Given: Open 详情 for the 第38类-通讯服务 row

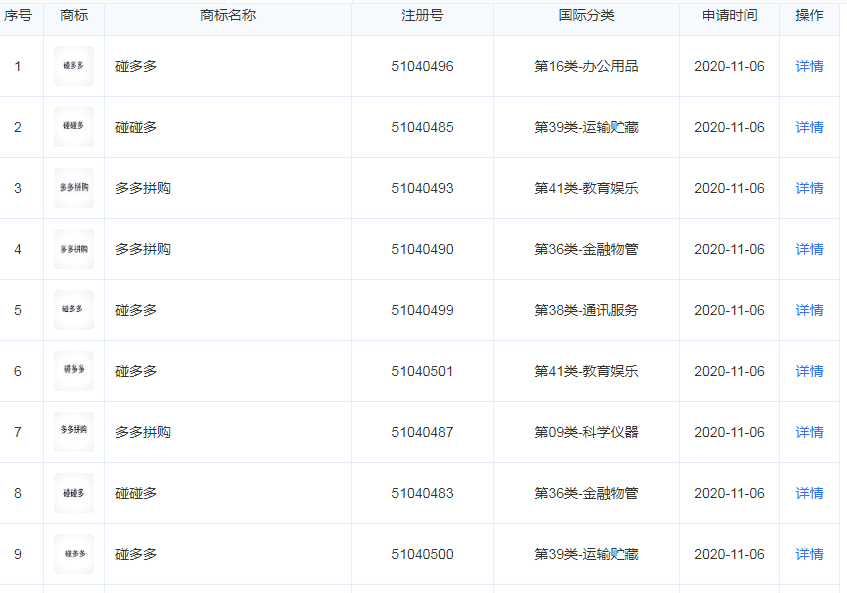Looking at the screenshot, I should 809,310.
